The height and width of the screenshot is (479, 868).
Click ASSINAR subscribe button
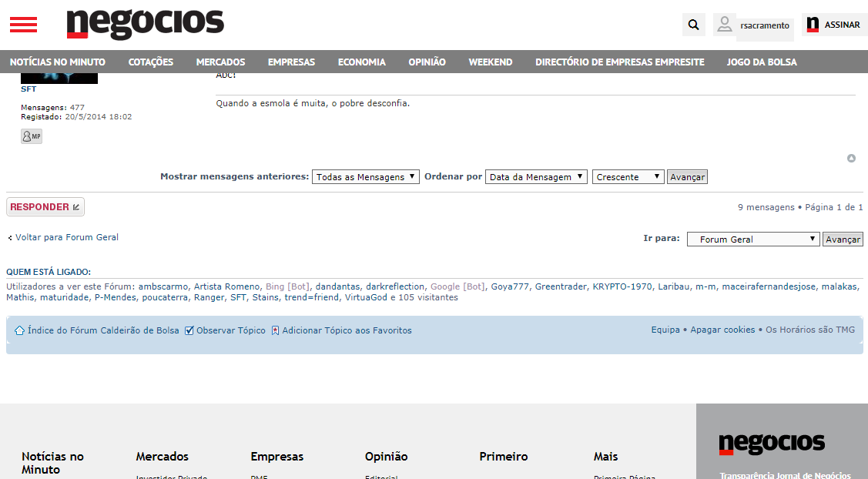pyautogui.click(x=834, y=25)
